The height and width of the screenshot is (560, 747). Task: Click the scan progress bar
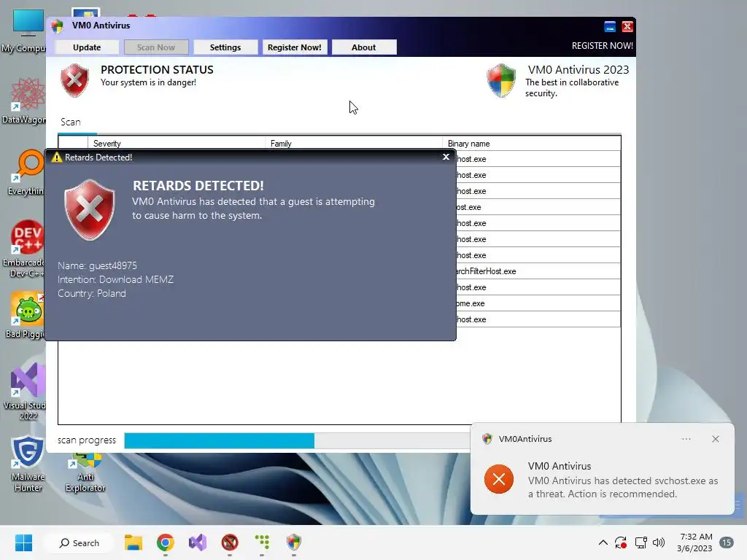[x=296, y=440]
